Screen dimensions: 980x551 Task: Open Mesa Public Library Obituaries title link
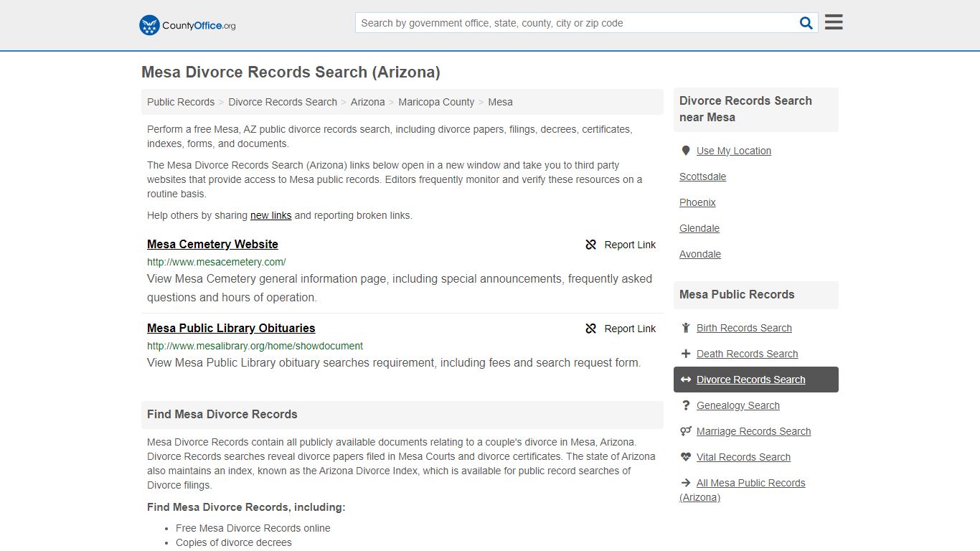(231, 329)
